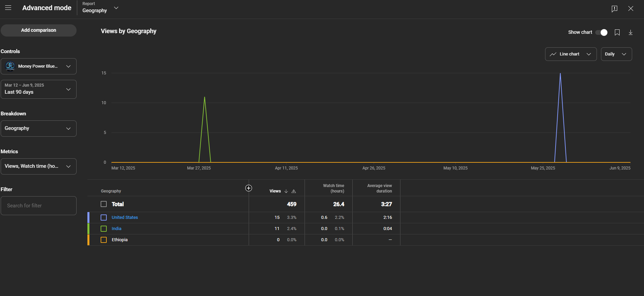Click the Total average duration 3:27

[387, 204]
